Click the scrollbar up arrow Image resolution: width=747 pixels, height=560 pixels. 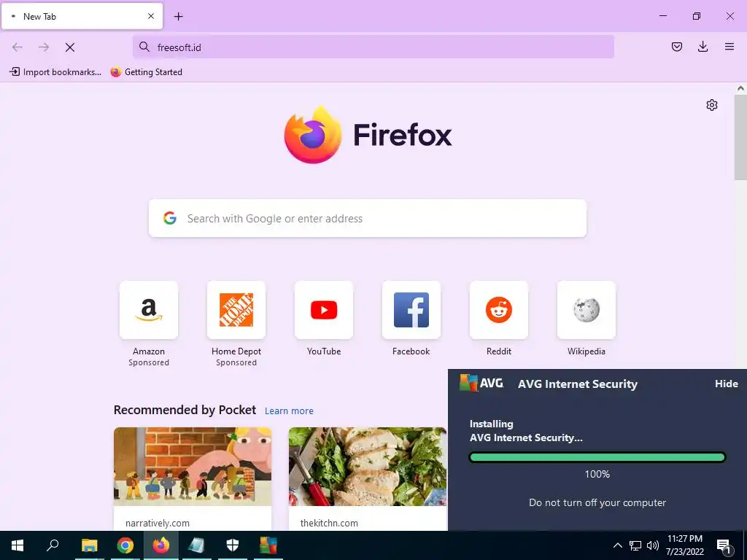740,88
